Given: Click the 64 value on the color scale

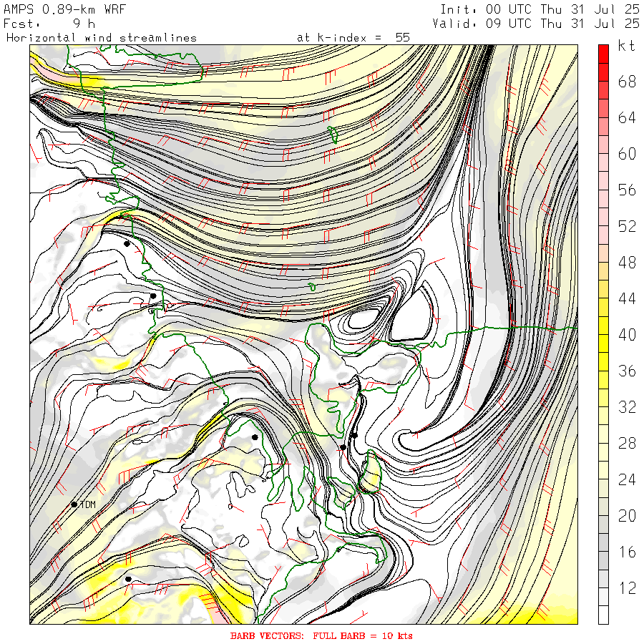Looking at the screenshot, I should pyautogui.click(x=627, y=118).
